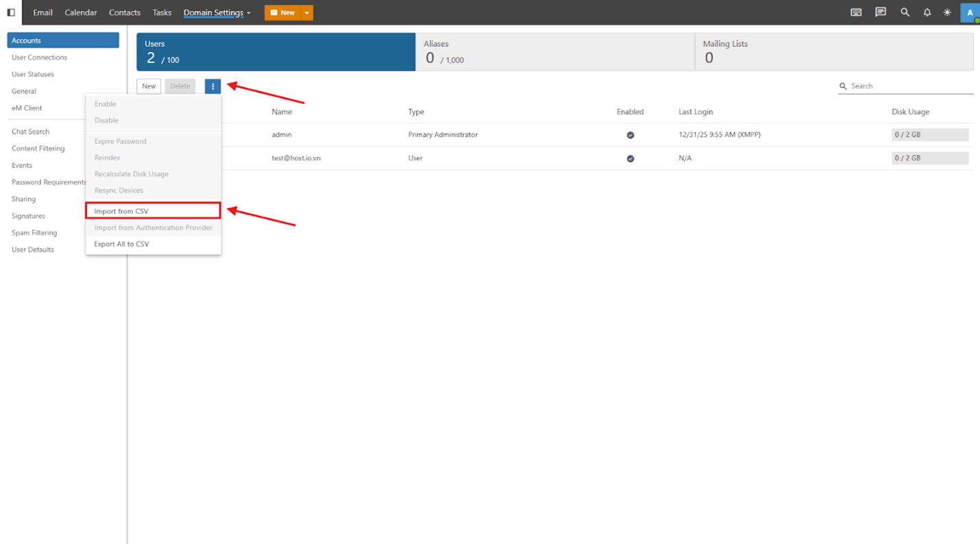Click the three-dot more actions button
The height and width of the screenshot is (544, 980).
pyautogui.click(x=212, y=86)
